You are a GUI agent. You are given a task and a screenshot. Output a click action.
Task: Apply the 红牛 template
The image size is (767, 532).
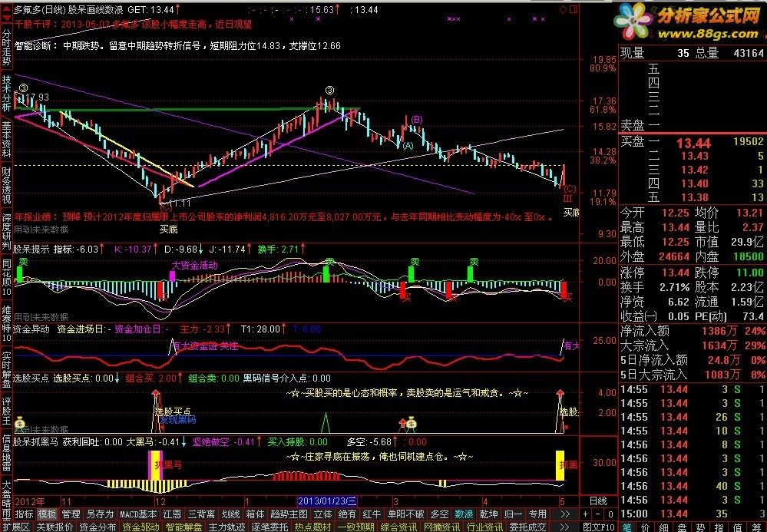point(372,514)
